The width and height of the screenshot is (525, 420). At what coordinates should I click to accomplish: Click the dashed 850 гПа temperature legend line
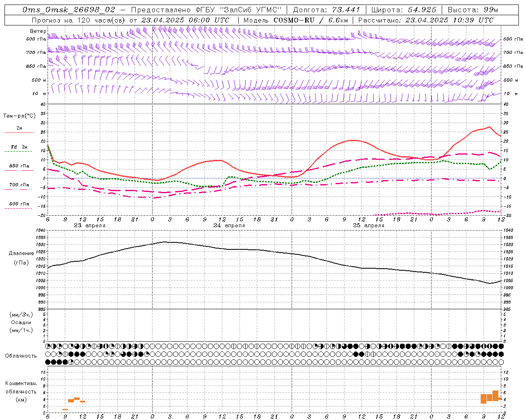tap(19, 170)
